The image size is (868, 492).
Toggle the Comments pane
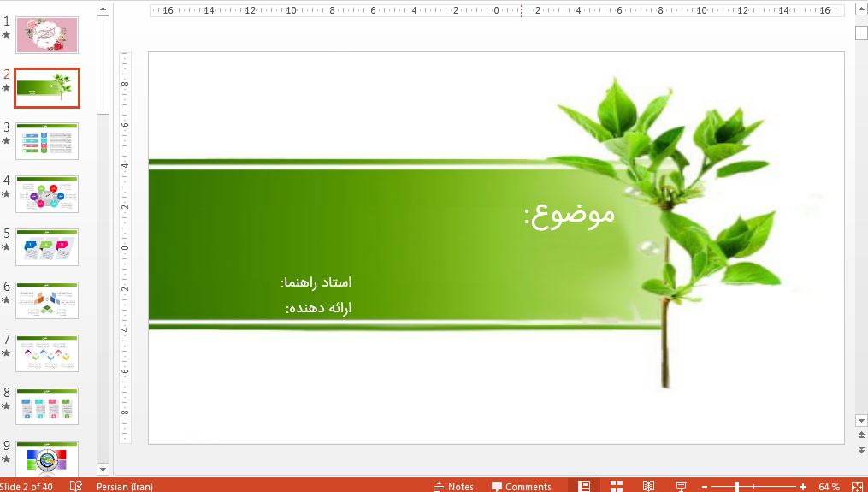pyautogui.click(x=521, y=486)
